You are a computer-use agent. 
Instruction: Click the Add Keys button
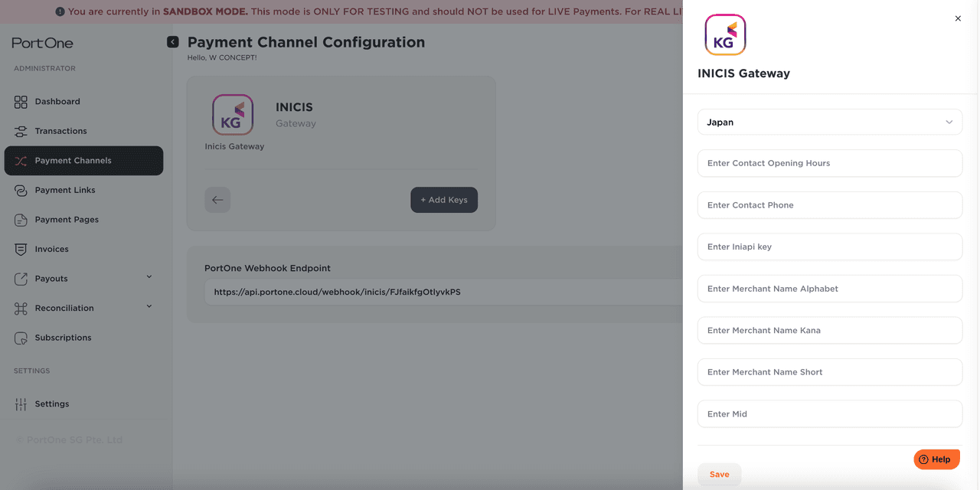point(444,200)
